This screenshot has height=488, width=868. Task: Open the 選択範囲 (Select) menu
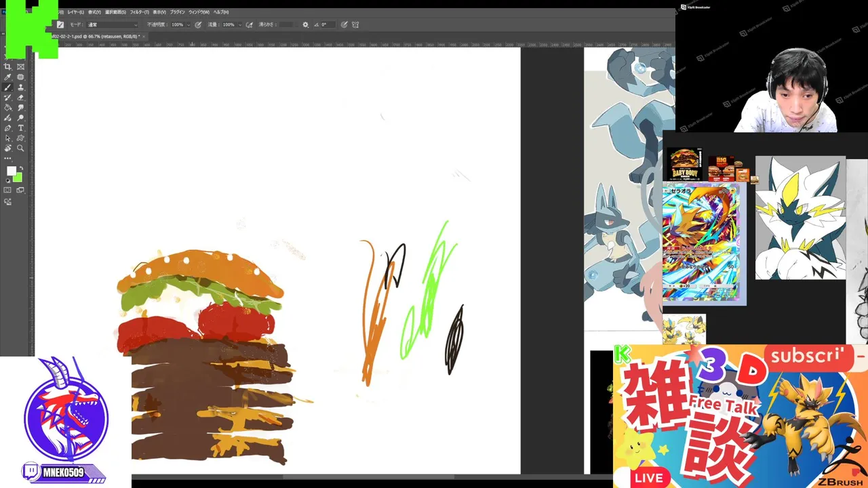(x=115, y=12)
